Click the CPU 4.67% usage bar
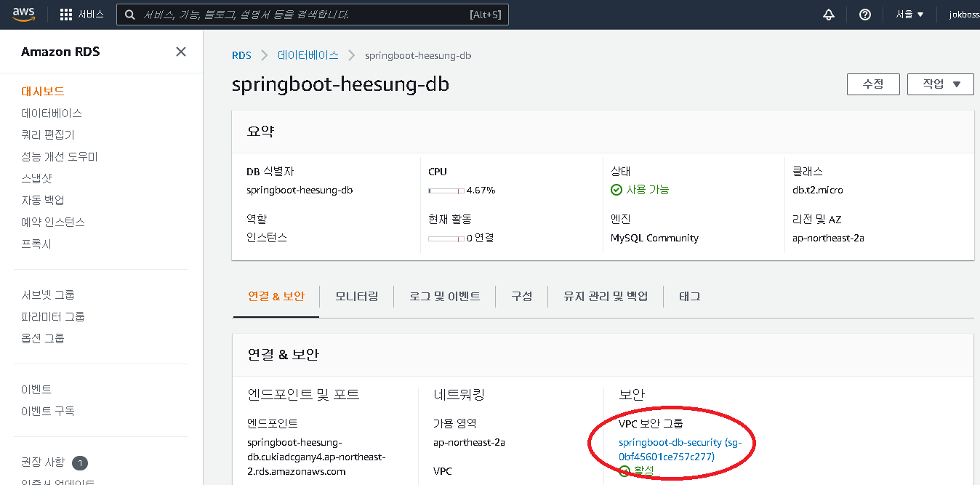 pyautogui.click(x=446, y=191)
